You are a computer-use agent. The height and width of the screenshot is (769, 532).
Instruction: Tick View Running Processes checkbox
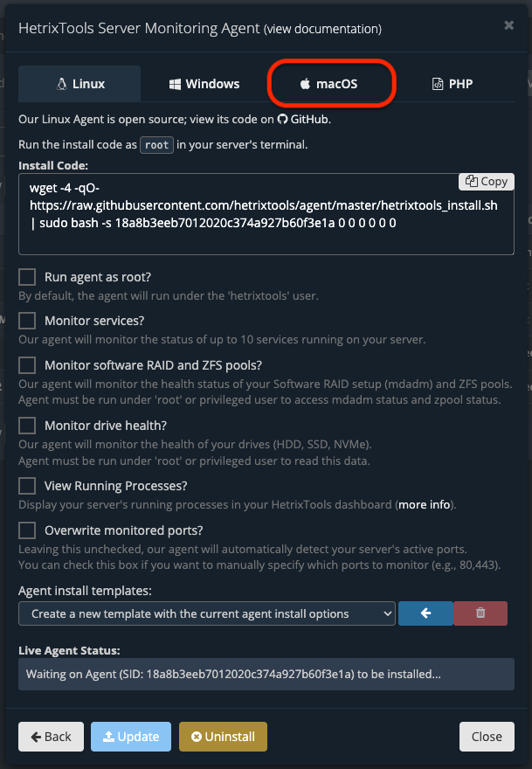click(x=28, y=486)
